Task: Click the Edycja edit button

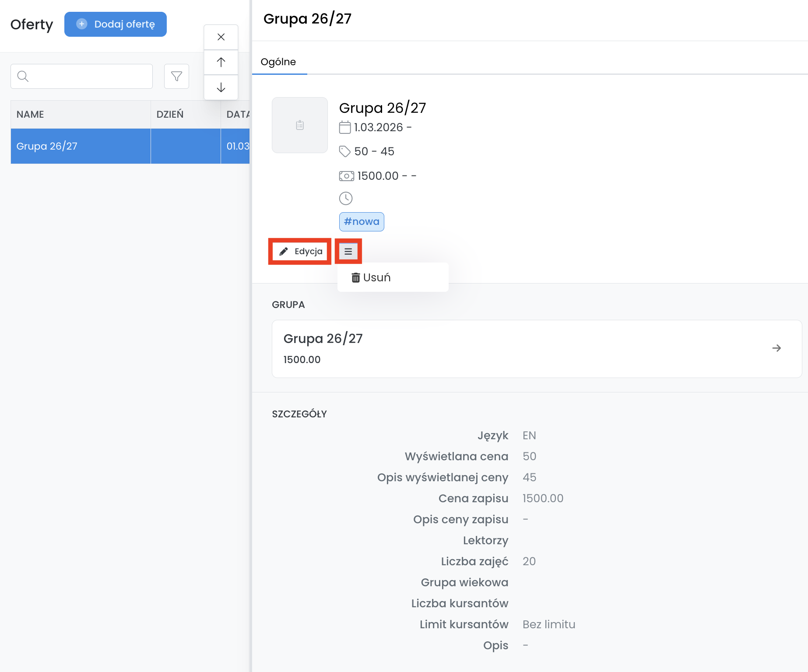Action: tap(300, 252)
